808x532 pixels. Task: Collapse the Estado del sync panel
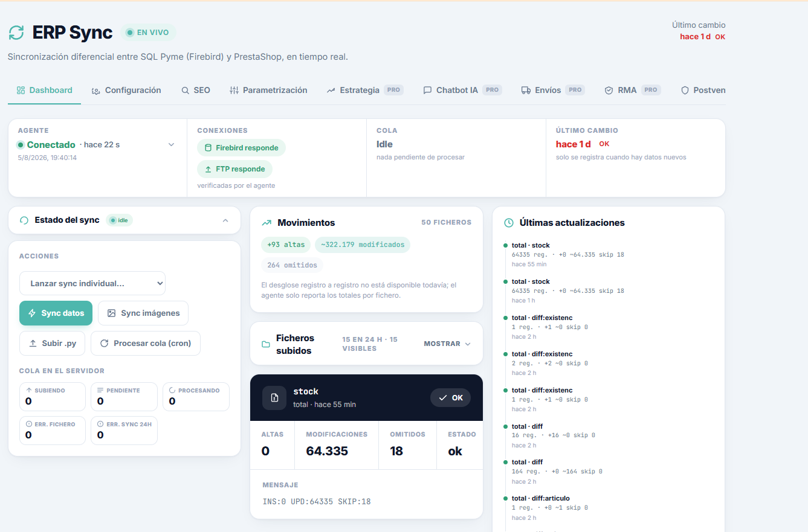[x=225, y=220]
